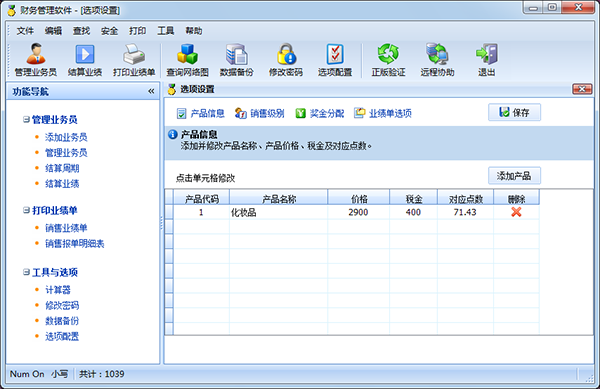This screenshot has height=389, width=600.
Task: Switch to 奖金分配 tab
Action: pyautogui.click(x=320, y=113)
